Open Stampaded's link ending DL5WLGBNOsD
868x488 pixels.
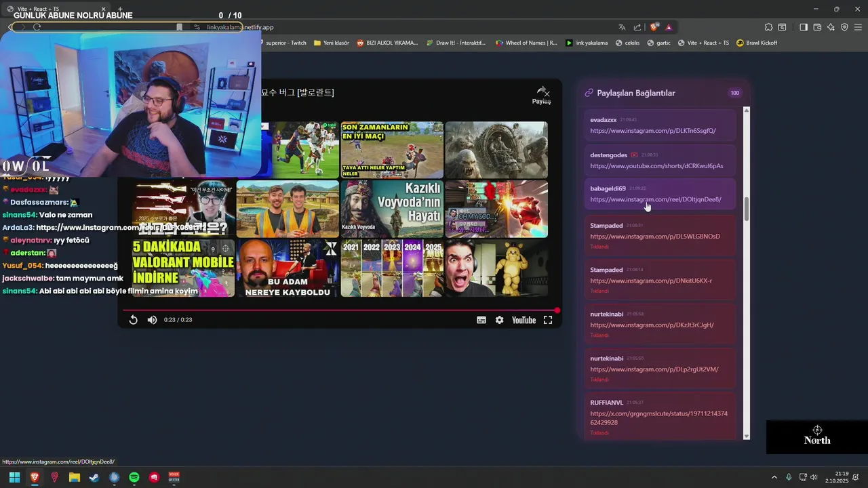pos(655,237)
